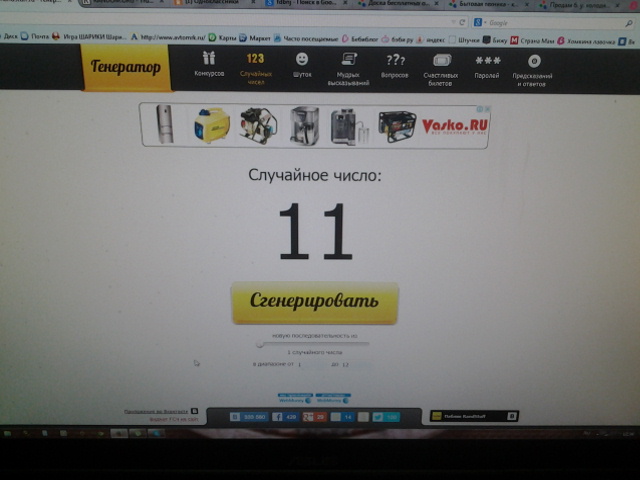Switch to the Бытовая техника tab
The image size is (640, 480).
(488, 4)
